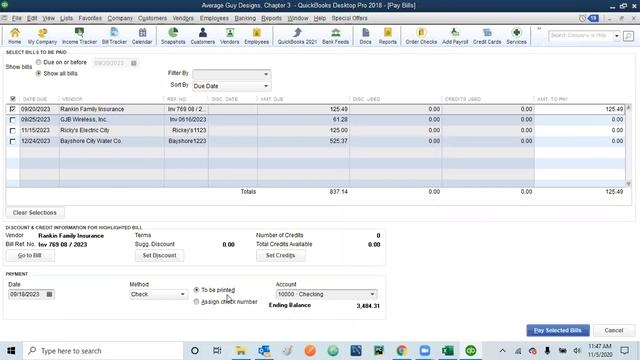The image size is (640, 360).
Task: Click the payment Date input field
Action: coord(27,294)
